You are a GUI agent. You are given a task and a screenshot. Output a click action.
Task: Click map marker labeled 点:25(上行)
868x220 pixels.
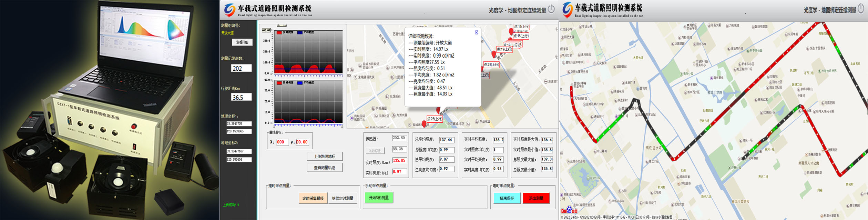435,119
